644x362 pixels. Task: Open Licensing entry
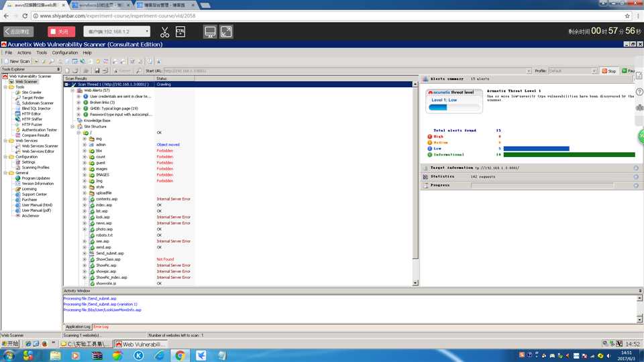pyautogui.click(x=29, y=189)
